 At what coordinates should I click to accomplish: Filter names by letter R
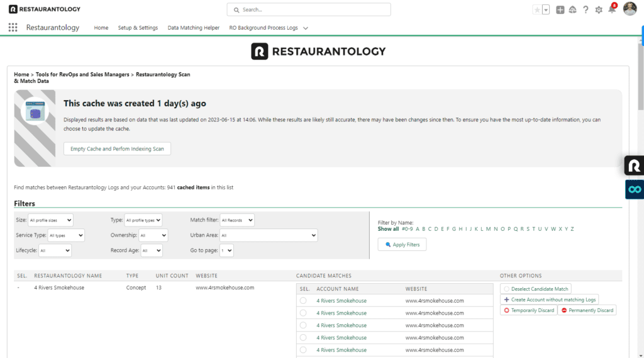coord(522,229)
